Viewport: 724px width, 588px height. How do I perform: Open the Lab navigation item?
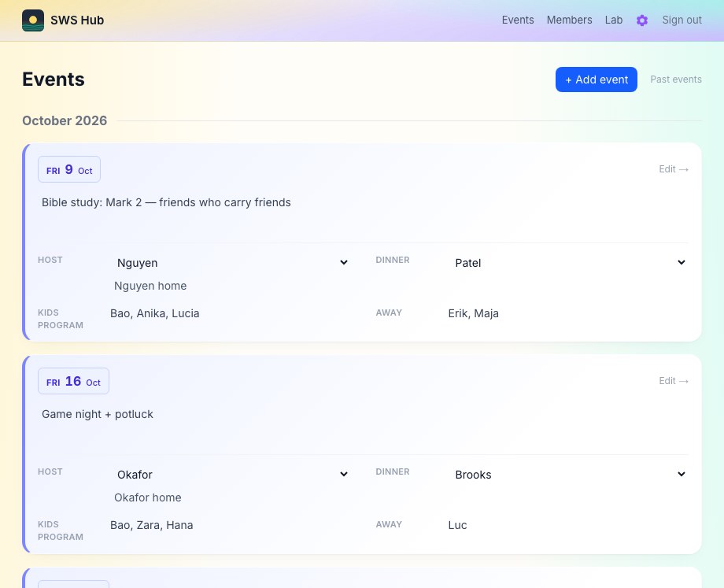(614, 20)
